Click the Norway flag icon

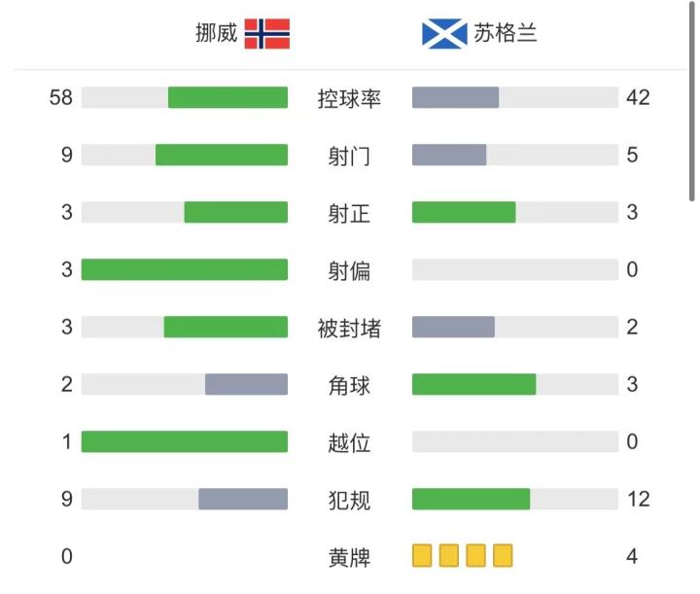pyautogui.click(x=266, y=34)
